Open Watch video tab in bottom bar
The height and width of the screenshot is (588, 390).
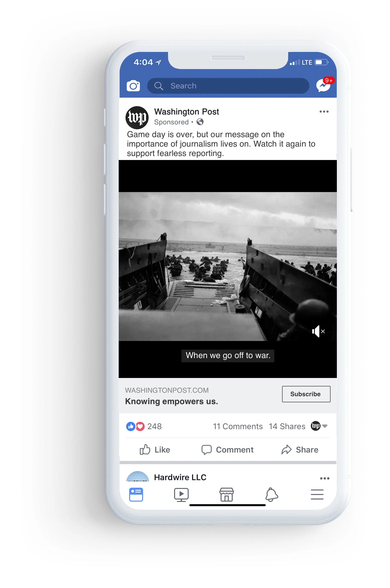181,494
